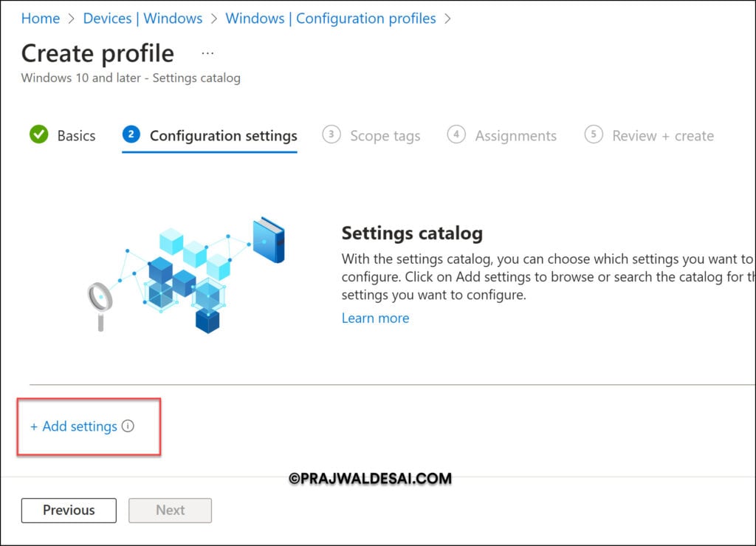This screenshot has width=756, height=546.
Task: Open the ellipsis menu beside Create profile
Action: point(207,53)
